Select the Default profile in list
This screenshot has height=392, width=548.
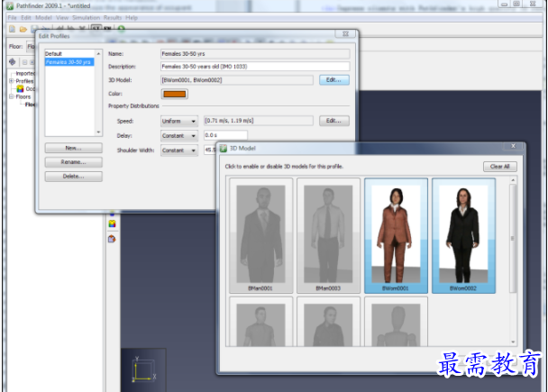(56, 54)
